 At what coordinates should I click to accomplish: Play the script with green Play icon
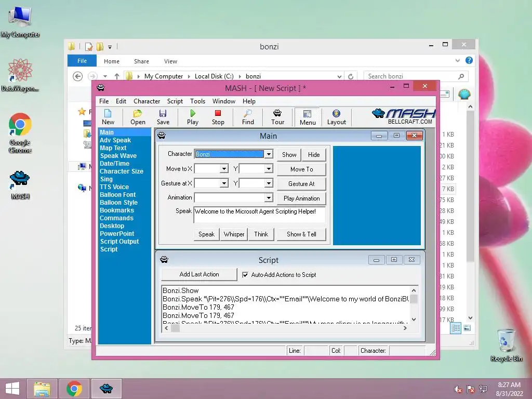(x=192, y=117)
